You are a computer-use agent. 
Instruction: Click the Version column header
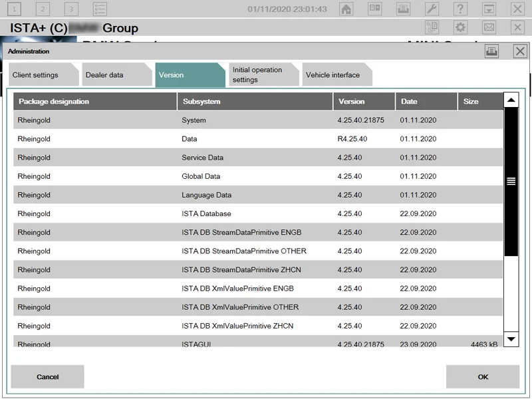[364, 102]
